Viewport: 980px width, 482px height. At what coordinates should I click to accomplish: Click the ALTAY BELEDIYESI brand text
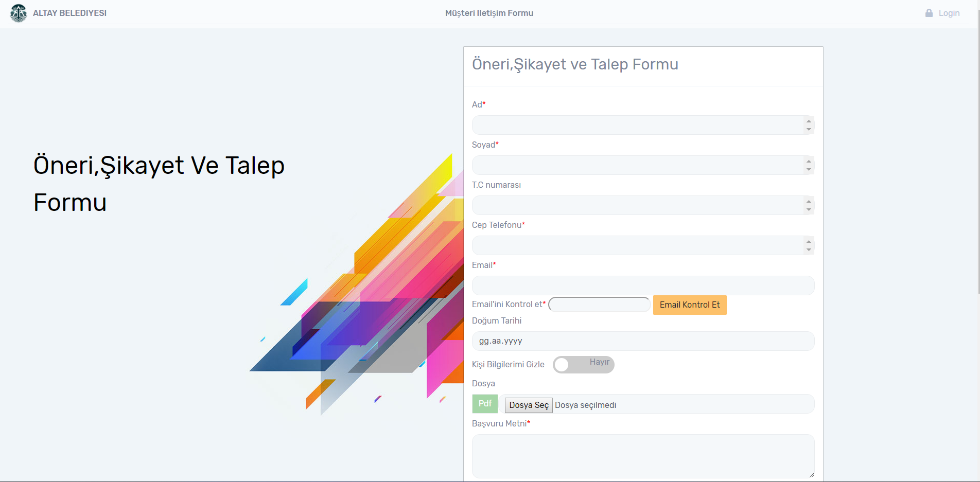[69, 13]
